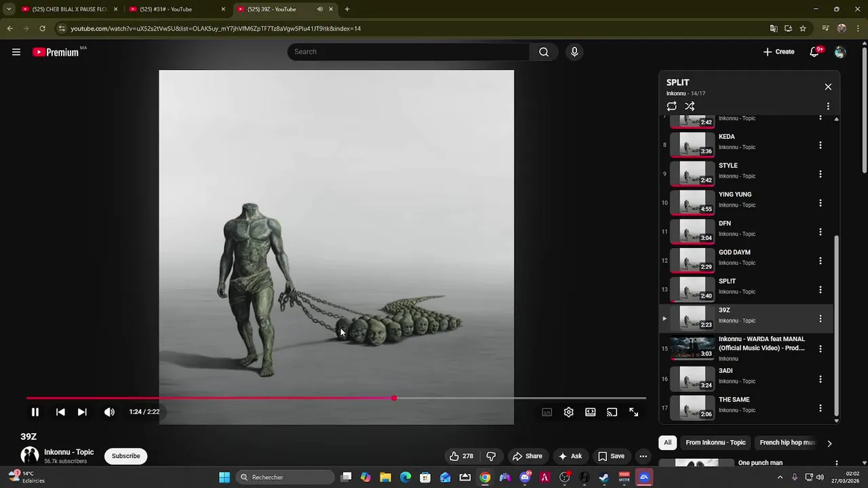The image size is (868, 488).
Task: Open options menu for 3ADI row
Action: click(x=821, y=380)
